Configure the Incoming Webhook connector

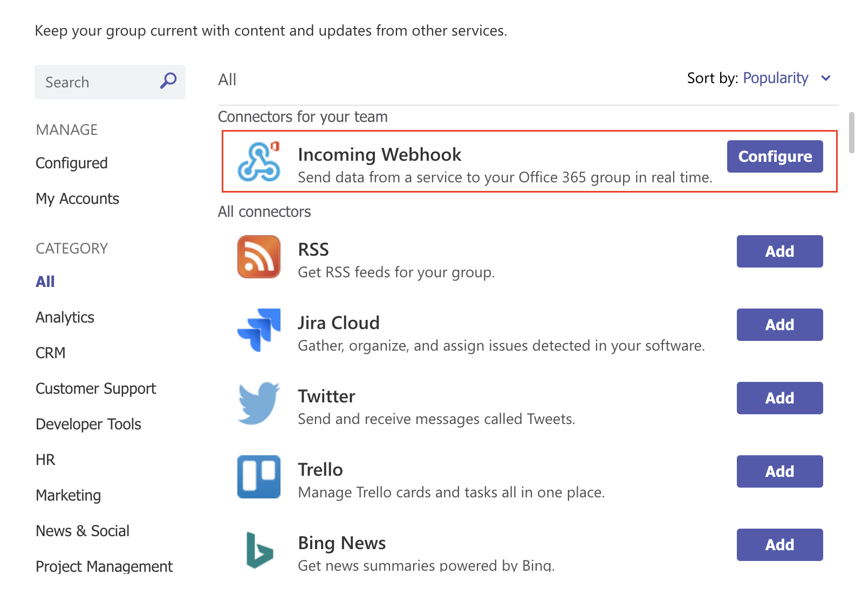click(x=775, y=156)
